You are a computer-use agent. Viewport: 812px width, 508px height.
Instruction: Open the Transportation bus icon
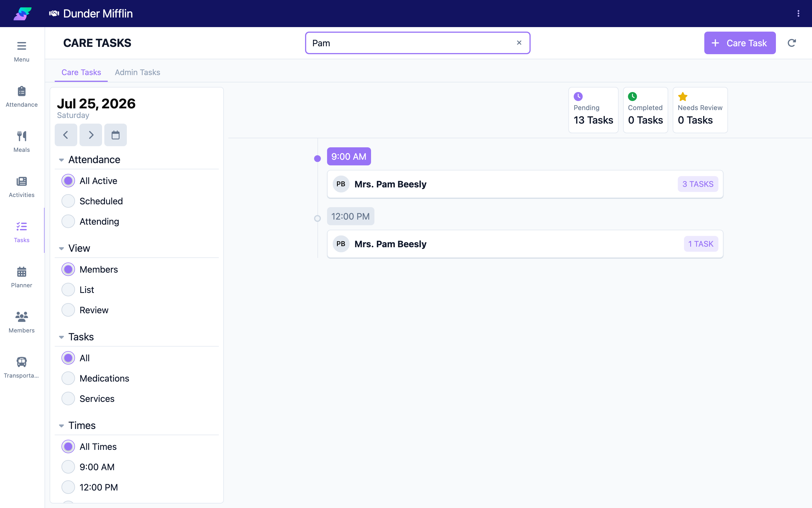21,362
